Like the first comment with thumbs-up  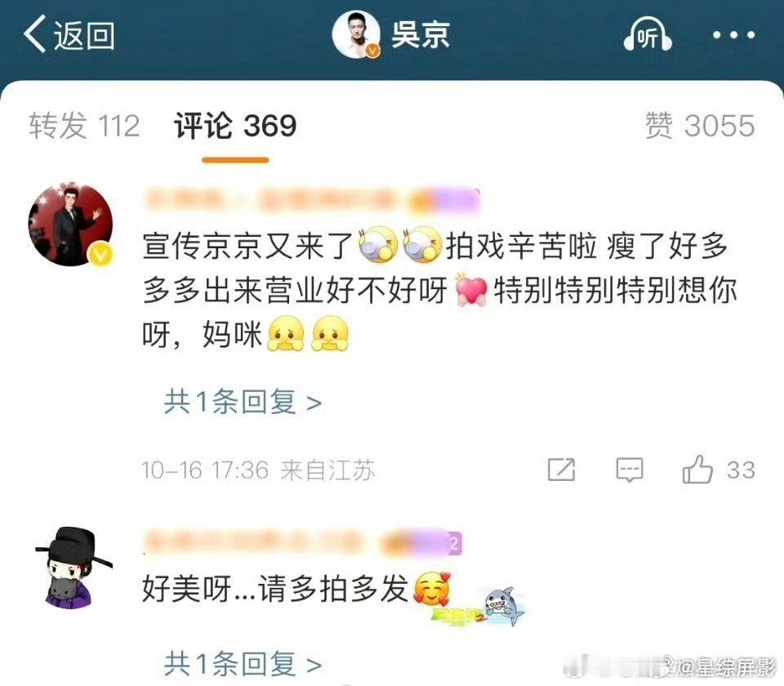click(697, 469)
